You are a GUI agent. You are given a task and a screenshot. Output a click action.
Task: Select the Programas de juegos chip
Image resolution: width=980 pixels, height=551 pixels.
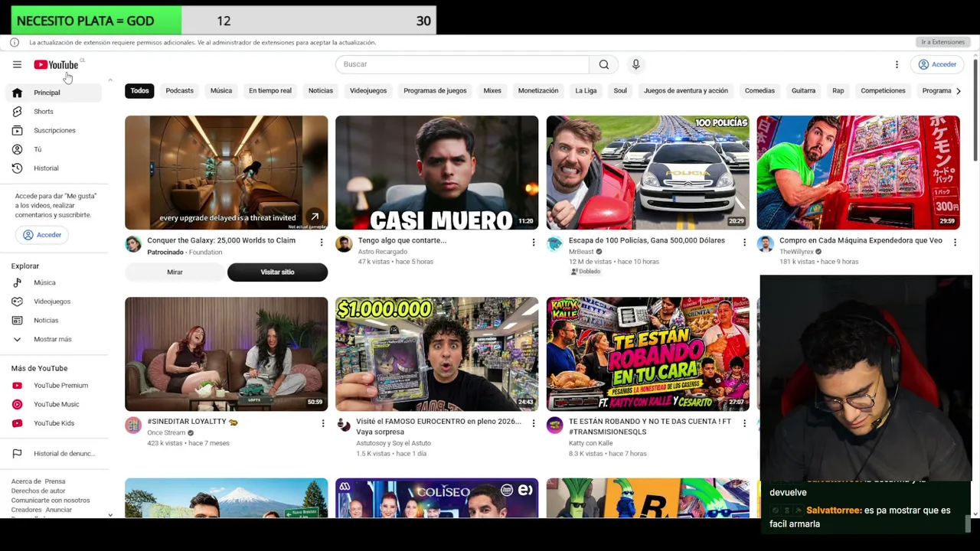[x=435, y=91]
